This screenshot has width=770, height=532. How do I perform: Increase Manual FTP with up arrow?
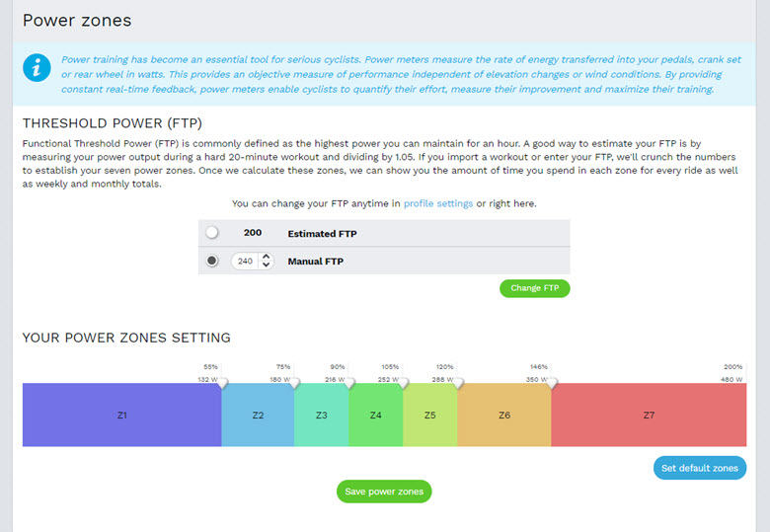(x=266, y=257)
